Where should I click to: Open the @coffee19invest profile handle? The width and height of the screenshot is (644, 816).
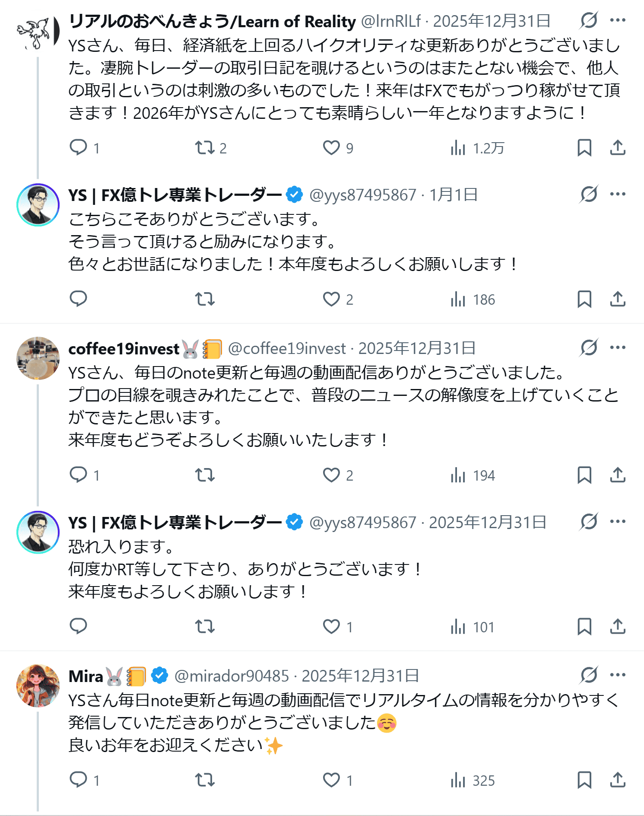click(287, 348)
